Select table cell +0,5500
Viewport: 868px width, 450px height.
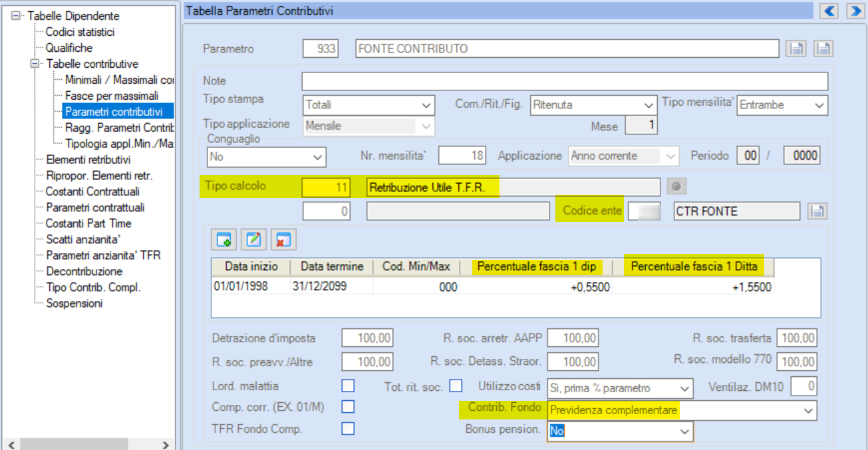coord(536,286)
